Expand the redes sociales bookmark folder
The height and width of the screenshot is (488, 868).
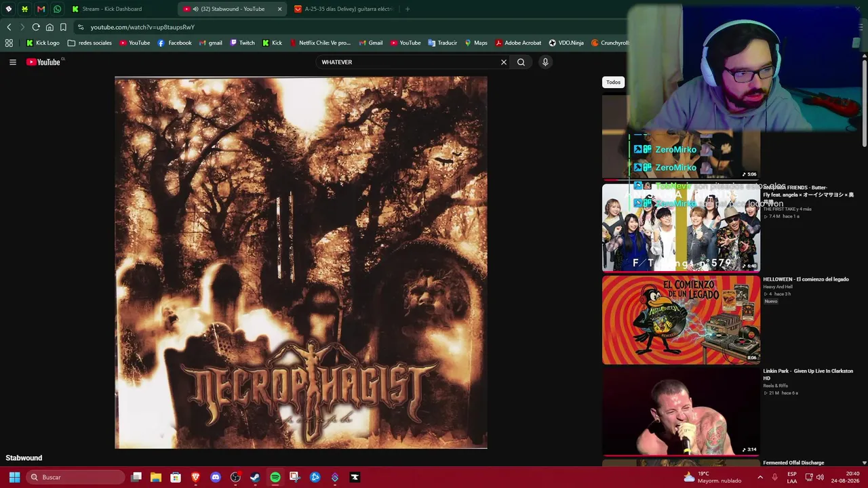coord(90,43)
